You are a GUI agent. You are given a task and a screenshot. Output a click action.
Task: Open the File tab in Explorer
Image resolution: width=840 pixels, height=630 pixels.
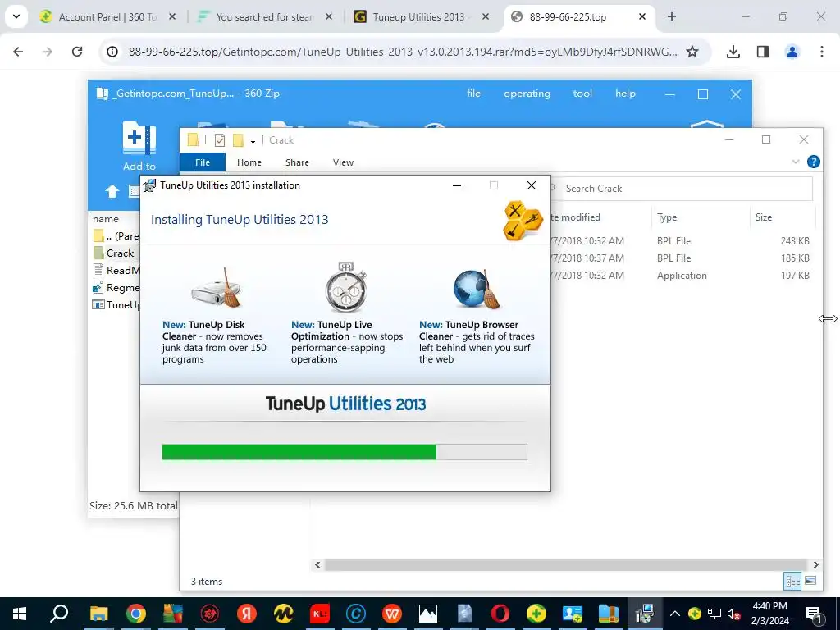pyautogui.click(x=203, y=162)
